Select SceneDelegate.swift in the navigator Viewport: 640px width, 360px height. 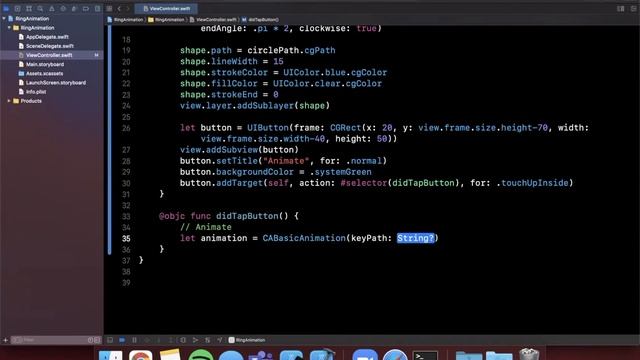tap(49, 46)
